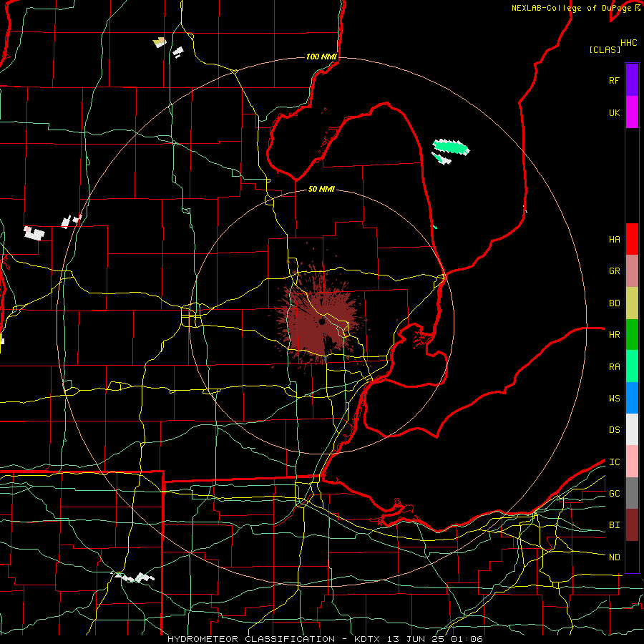This screenshot has width=644, height=644.
Task: Click the 50 NMI range ring label
Action: [321, 190]
